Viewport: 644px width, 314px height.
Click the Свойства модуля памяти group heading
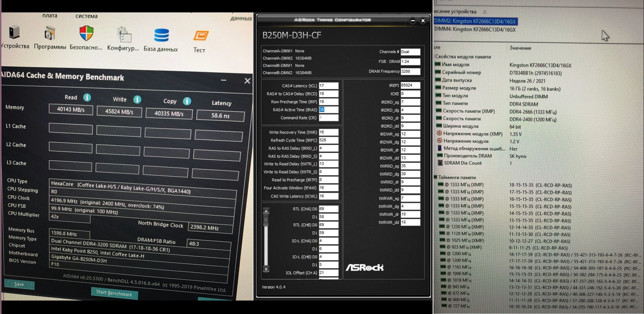463,57
